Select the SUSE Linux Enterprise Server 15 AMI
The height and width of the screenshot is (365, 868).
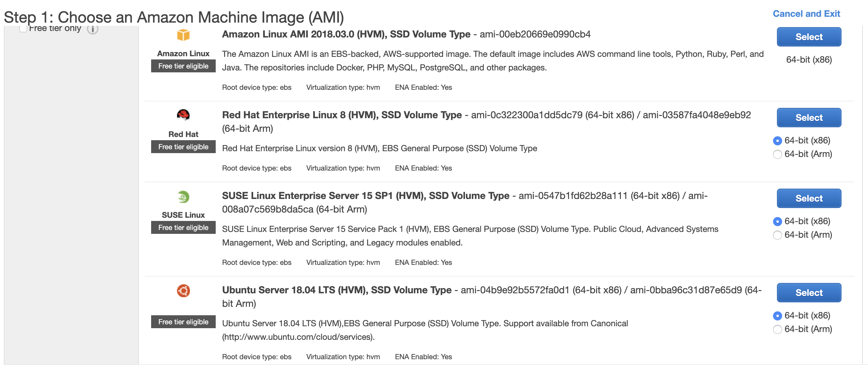point(809,199)
